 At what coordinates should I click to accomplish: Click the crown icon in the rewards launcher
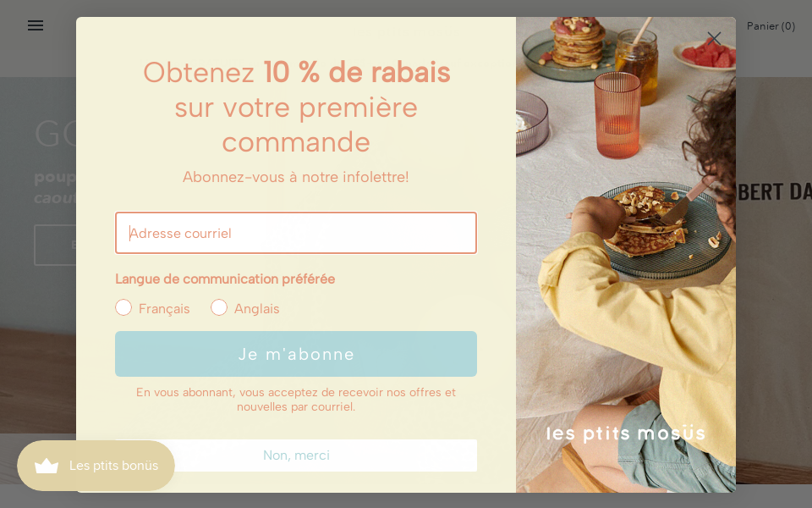click(x=47, y=466)
